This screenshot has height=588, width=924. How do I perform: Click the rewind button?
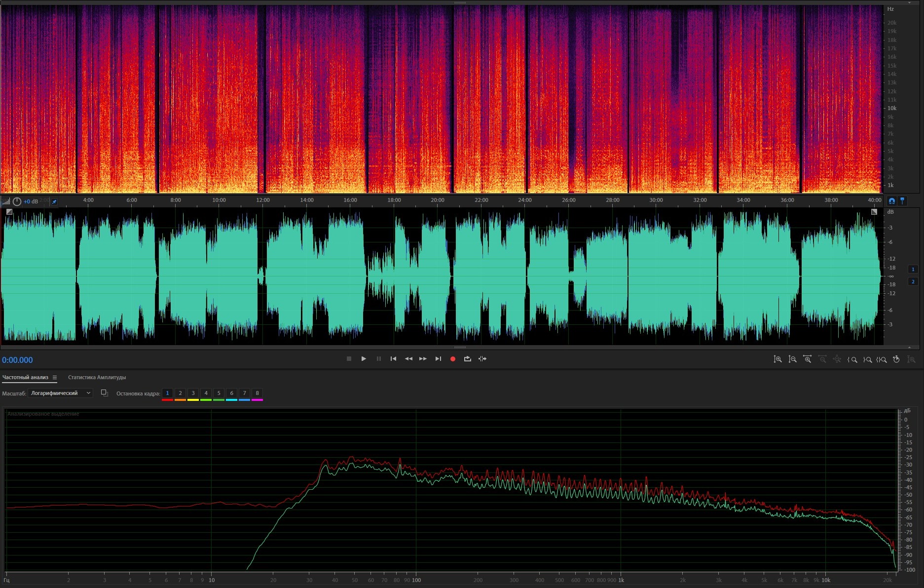pos(408,359)
